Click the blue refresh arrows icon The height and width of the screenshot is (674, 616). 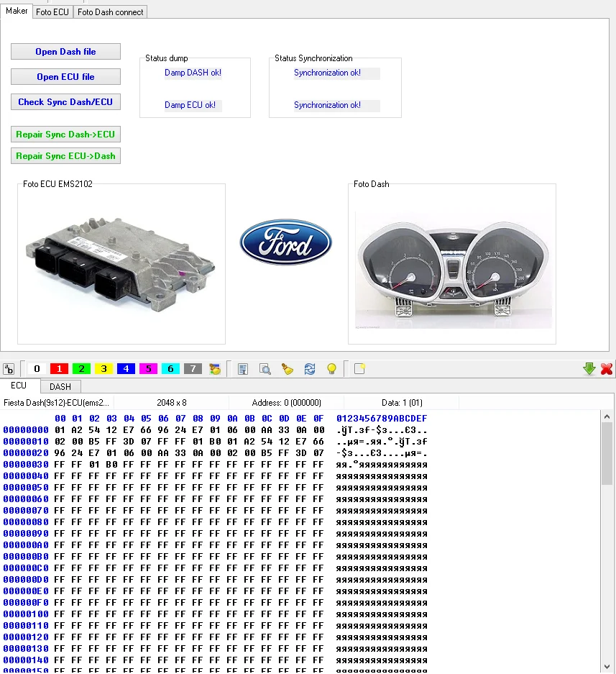click(x=310, y=369)
